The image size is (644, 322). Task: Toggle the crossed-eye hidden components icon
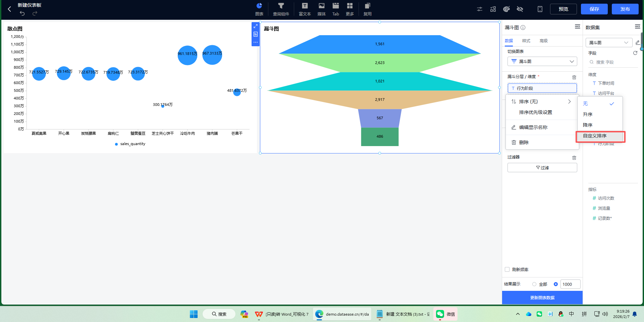coord(520,9)
